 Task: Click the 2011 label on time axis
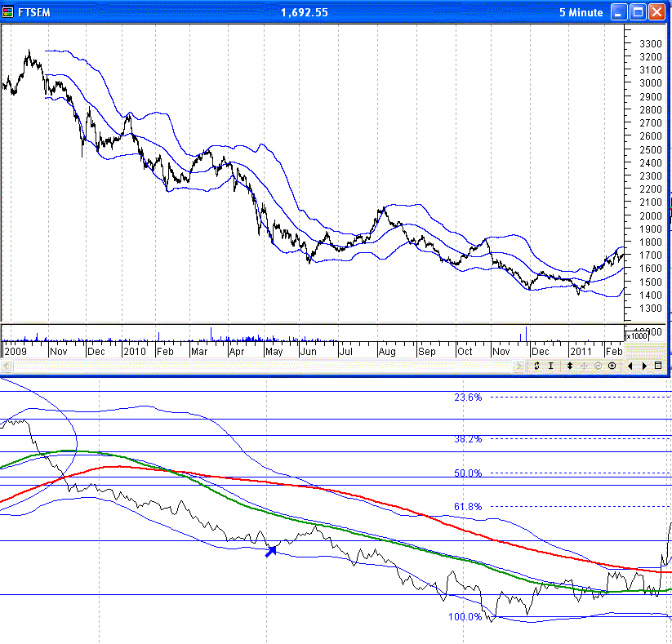click(x=581, y=351)
